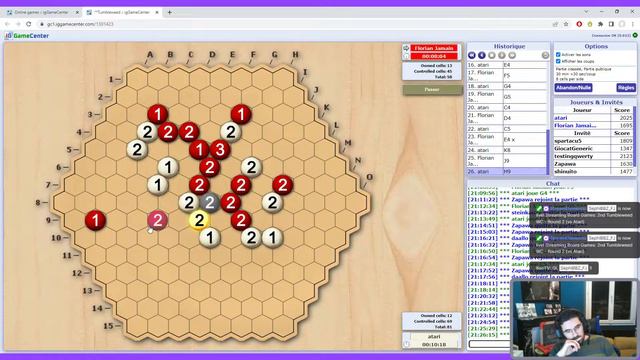Select move 18 atari G4 row
The height and width of the screenshot is (360, 640).
[x=507, y=86]
